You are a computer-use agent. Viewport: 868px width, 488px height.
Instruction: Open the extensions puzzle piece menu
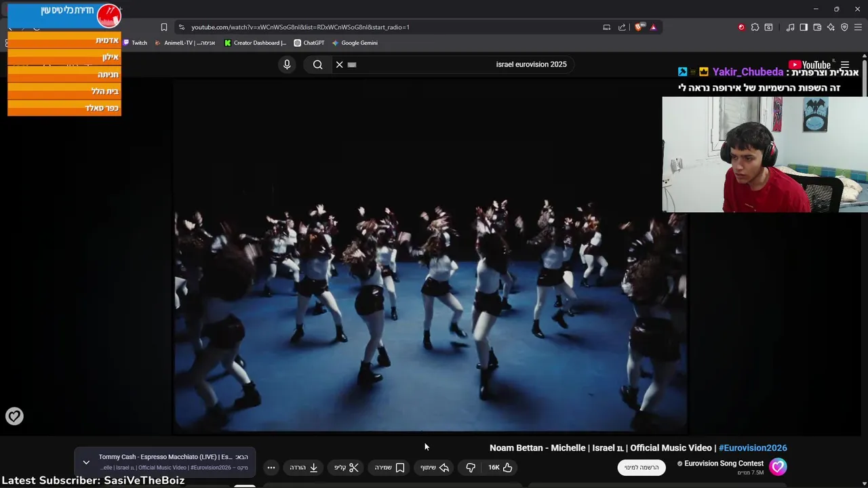pos(755,27)
